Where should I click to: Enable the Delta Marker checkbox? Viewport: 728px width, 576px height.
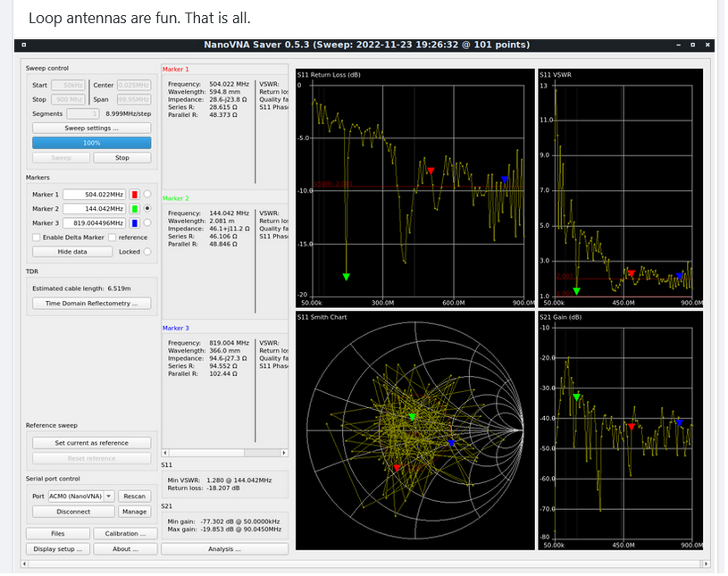tap(36, 237)
